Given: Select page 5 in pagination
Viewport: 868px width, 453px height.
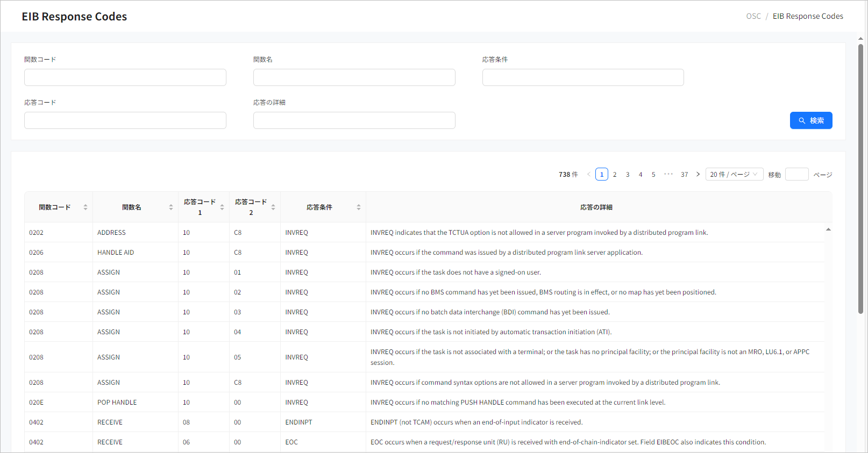Looking at the screenshot, I should pos(653,174).
